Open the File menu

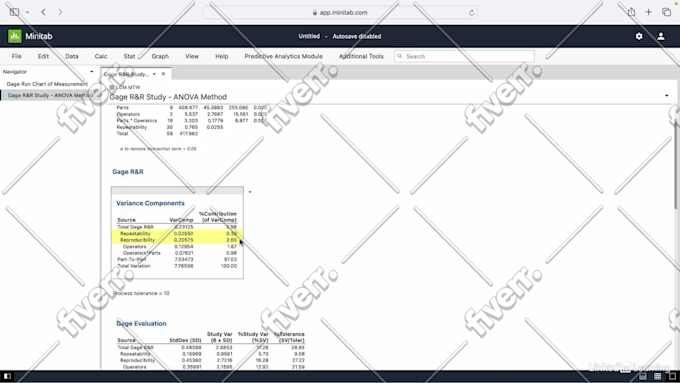click(16, 56)
